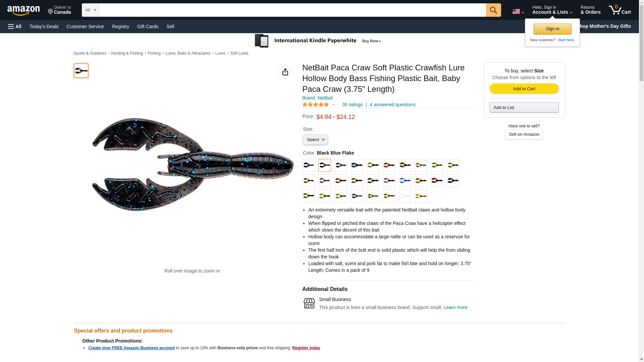Open the shopping cart icon
Screen dimensions: 644x362
pos(620,10)
